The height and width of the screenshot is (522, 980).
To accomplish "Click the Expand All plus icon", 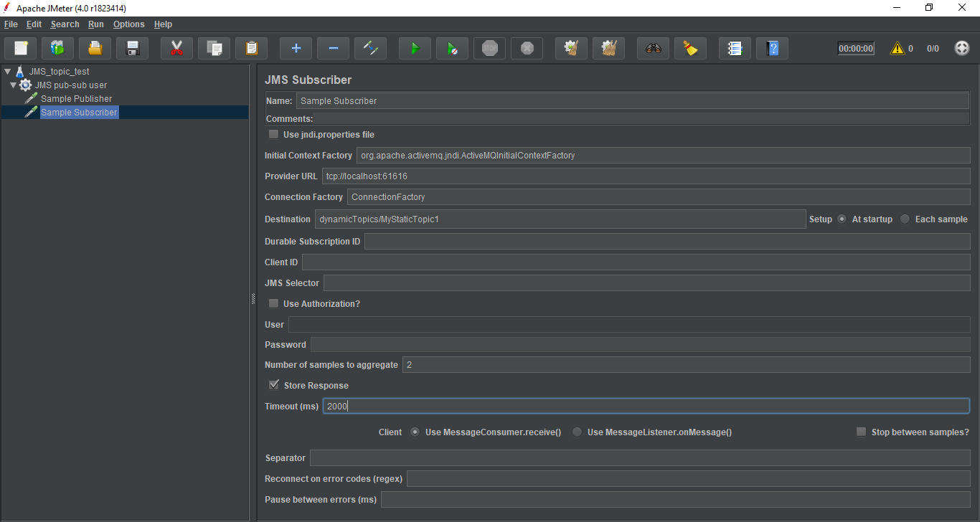I will coord(296,49).
